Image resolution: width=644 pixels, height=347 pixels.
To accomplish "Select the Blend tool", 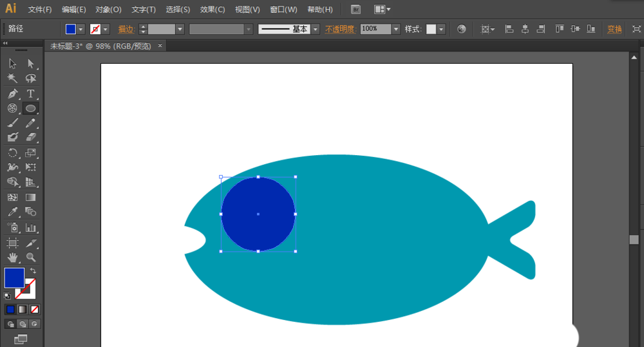I will (31, 212).
